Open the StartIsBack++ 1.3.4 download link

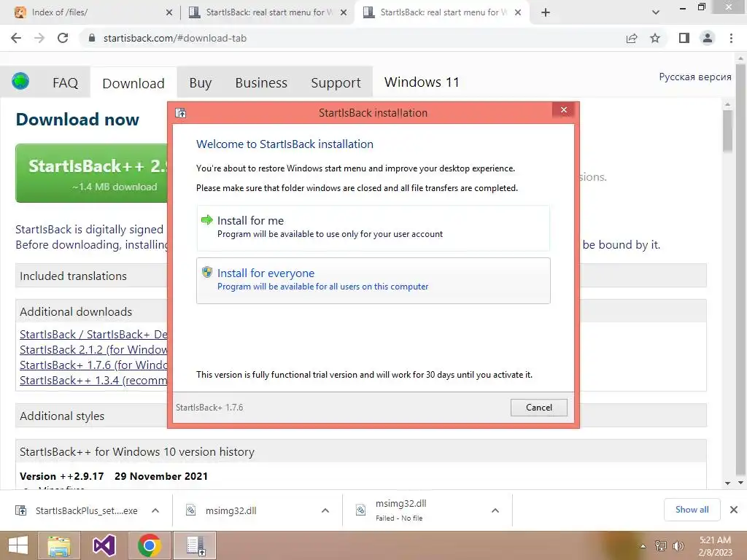coord(93,380)
